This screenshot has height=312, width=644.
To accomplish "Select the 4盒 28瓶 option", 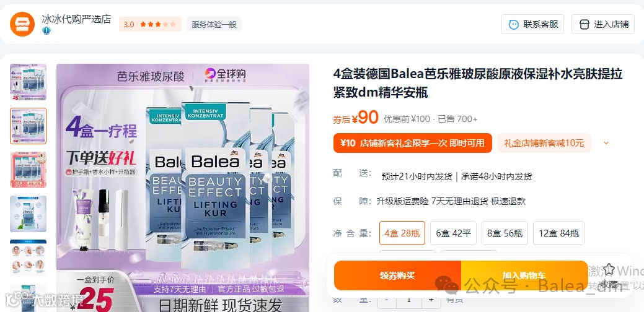I will pos(402,233).
